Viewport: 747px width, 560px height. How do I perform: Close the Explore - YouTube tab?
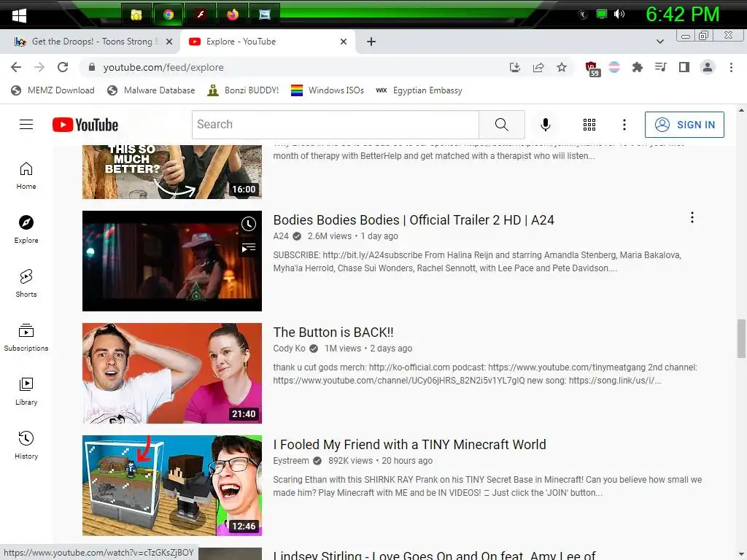click(x=344, y=42)
